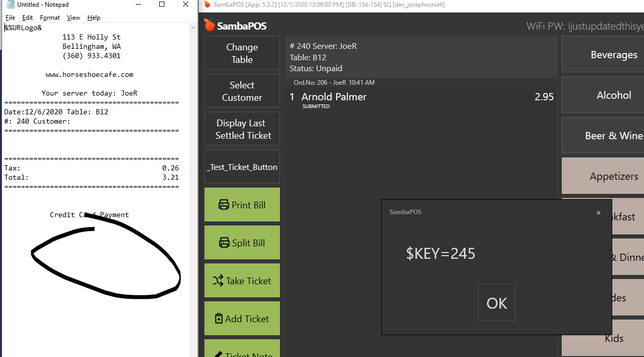Open the Edit menu in Notepad

click(x=28, y=18)
